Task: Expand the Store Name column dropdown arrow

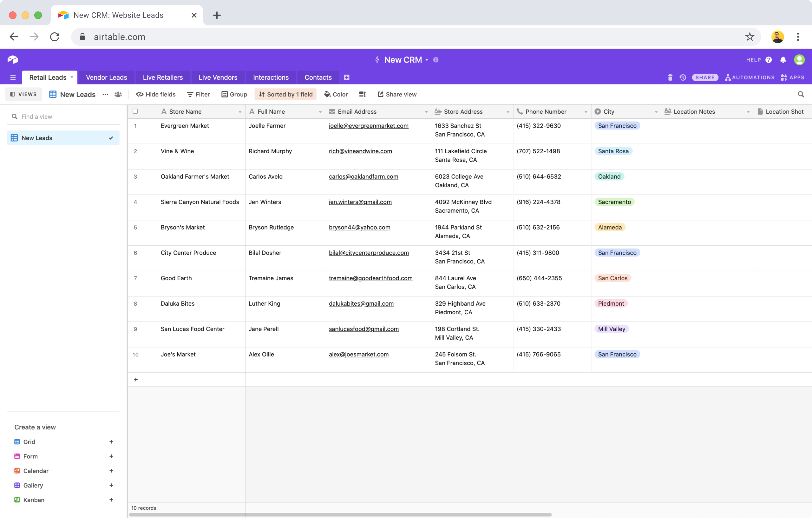Action: pos(240,112)
